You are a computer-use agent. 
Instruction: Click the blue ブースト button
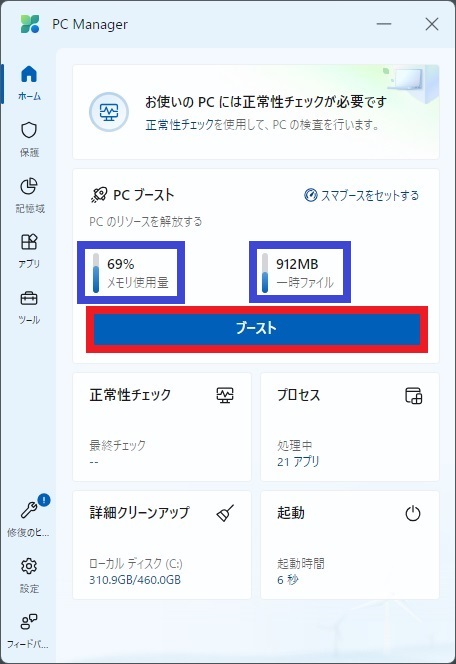257,329
